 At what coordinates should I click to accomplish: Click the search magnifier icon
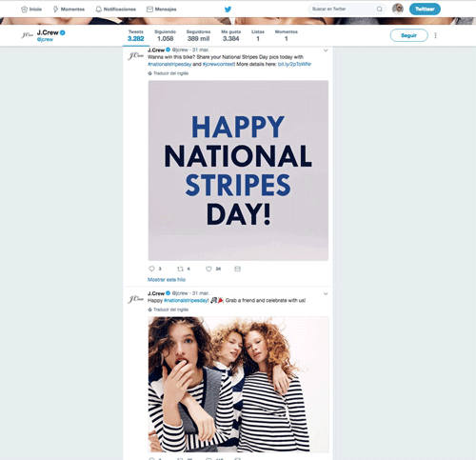click(x=379, y=10)
